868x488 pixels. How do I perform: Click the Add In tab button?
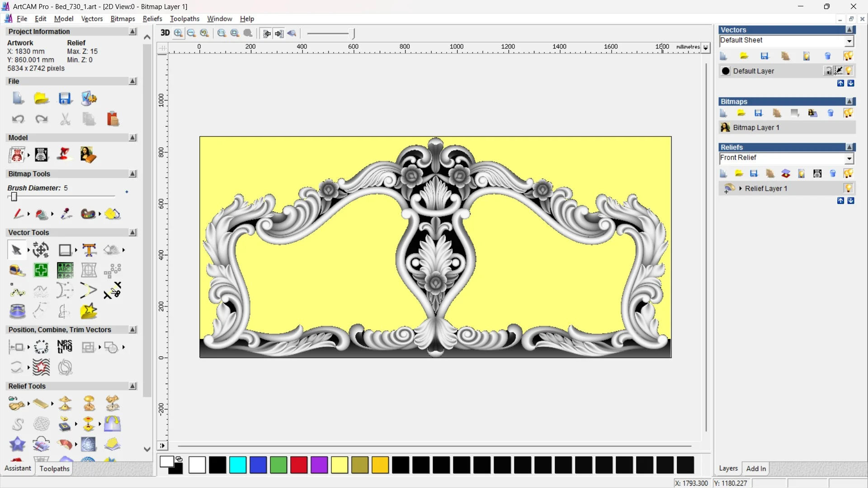(756, 469)
